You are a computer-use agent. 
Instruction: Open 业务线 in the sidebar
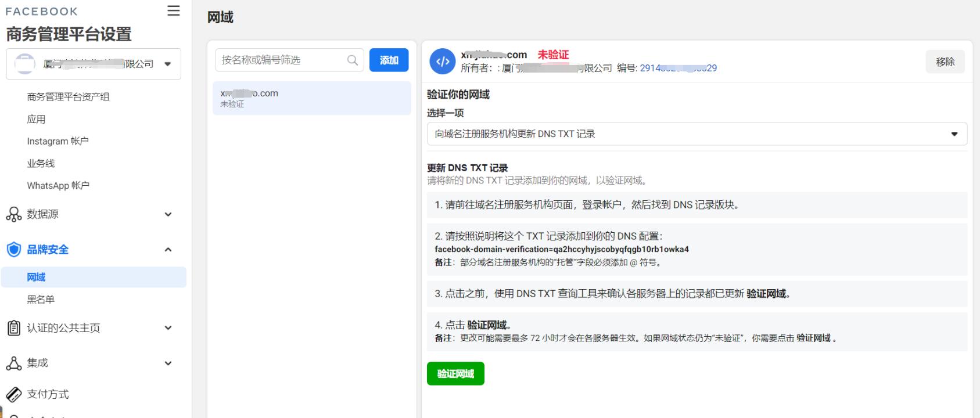[x=41, y=163]
